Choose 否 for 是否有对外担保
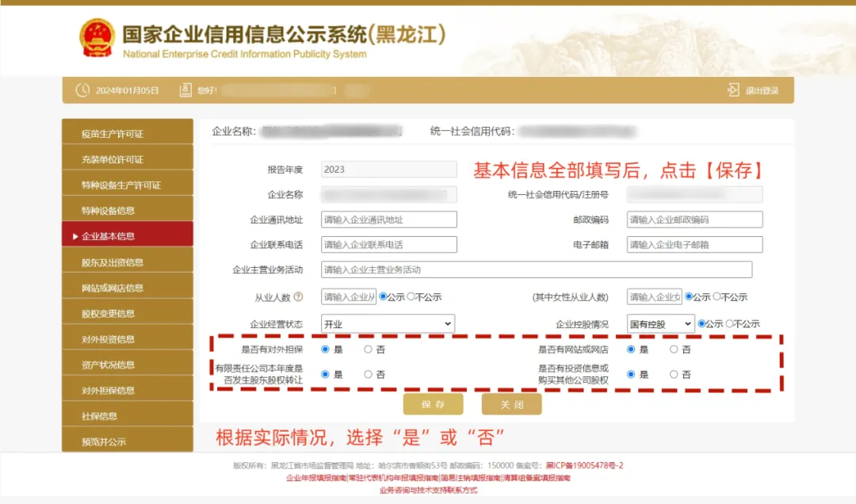 coord(368,349)
